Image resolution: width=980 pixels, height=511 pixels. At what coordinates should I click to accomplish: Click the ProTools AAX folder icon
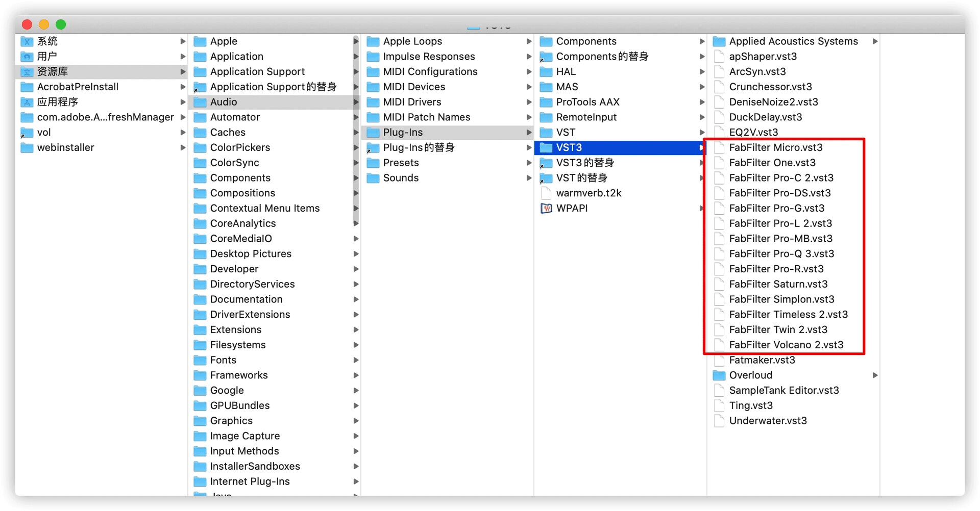(546, 102)
